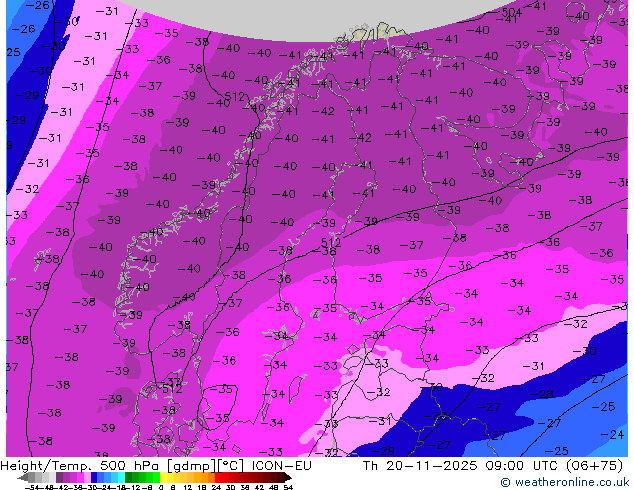Select the bright green swatch in the legend
The height and width of the screenshot is (490, 634).
156,478
